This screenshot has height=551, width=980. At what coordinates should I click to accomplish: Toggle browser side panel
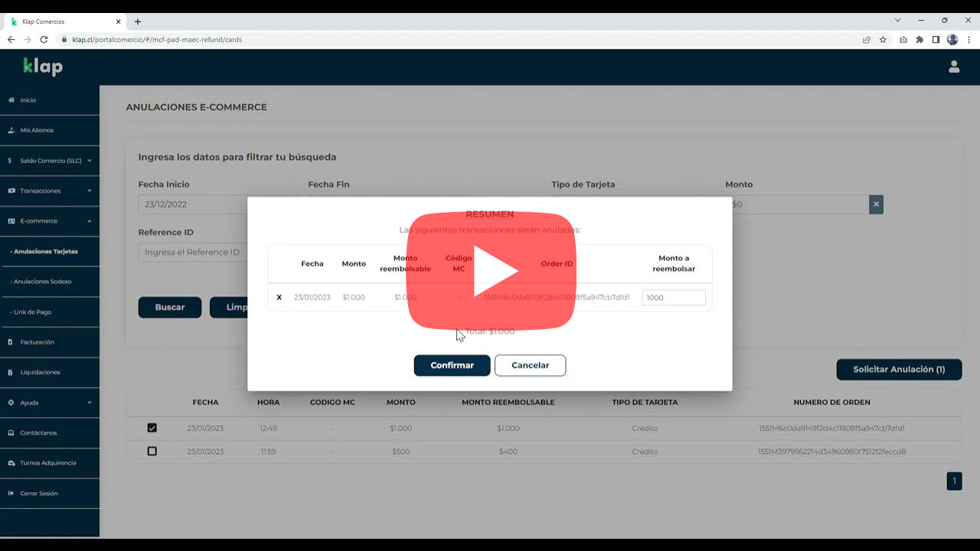(936, 40)
